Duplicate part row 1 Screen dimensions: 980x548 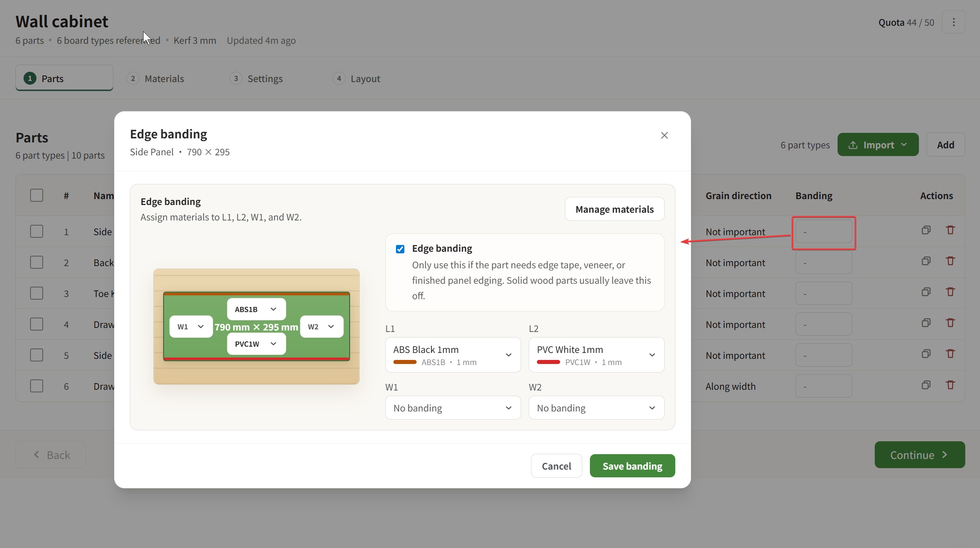926,230
